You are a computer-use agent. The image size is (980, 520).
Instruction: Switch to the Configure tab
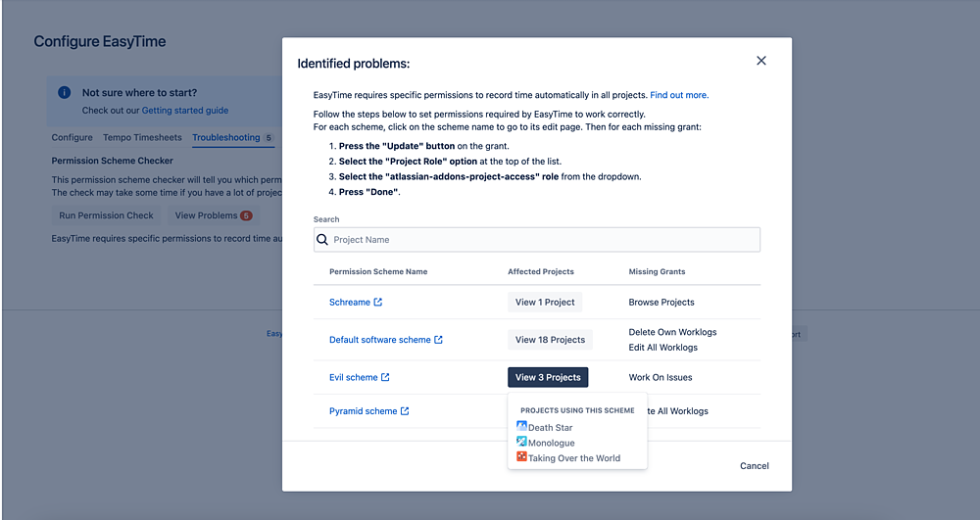(x=72, y=138)
